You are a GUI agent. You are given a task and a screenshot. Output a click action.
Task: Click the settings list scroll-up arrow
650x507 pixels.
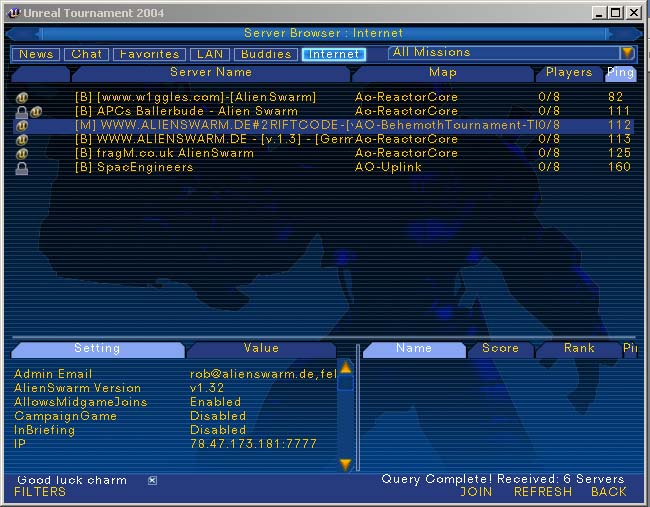pos(346,368)
